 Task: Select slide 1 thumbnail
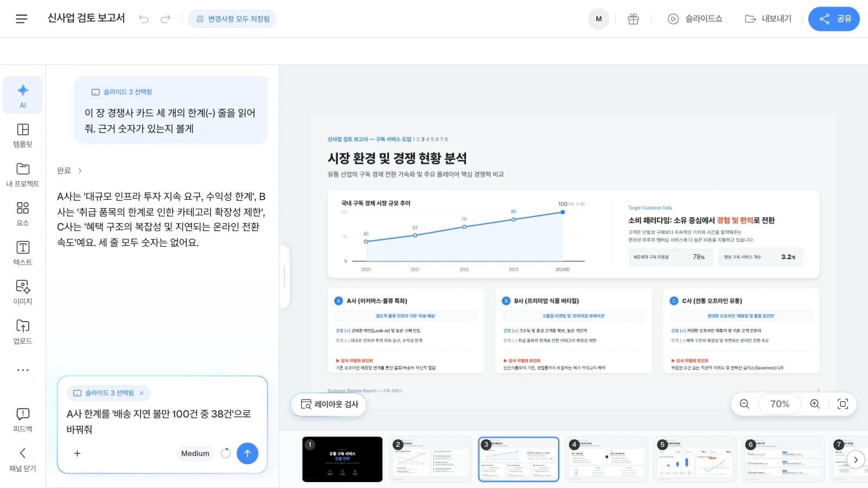coord(342,459)
